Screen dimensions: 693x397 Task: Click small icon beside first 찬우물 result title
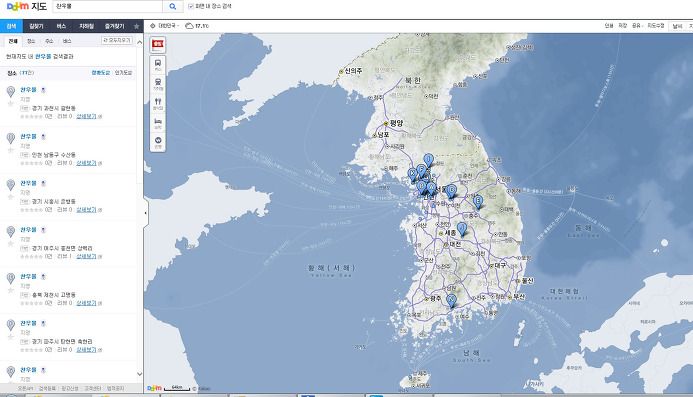pos(43,90)
